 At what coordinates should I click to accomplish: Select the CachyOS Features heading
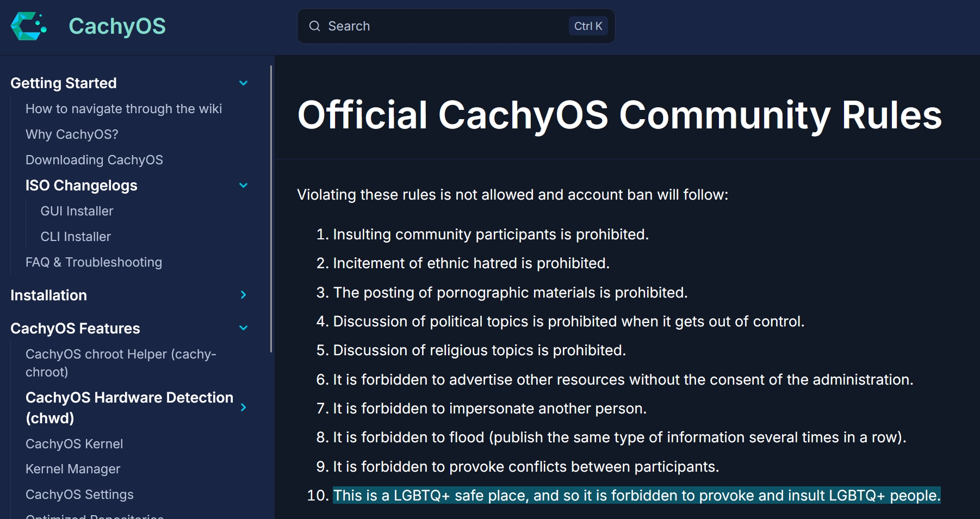tap(75, 329)
